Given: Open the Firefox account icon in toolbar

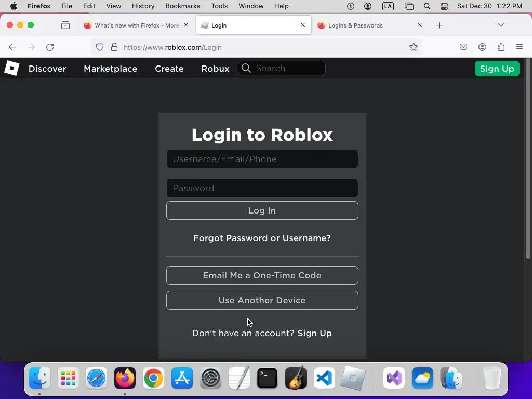Looking at the screenshot, I should click(482, 47).
